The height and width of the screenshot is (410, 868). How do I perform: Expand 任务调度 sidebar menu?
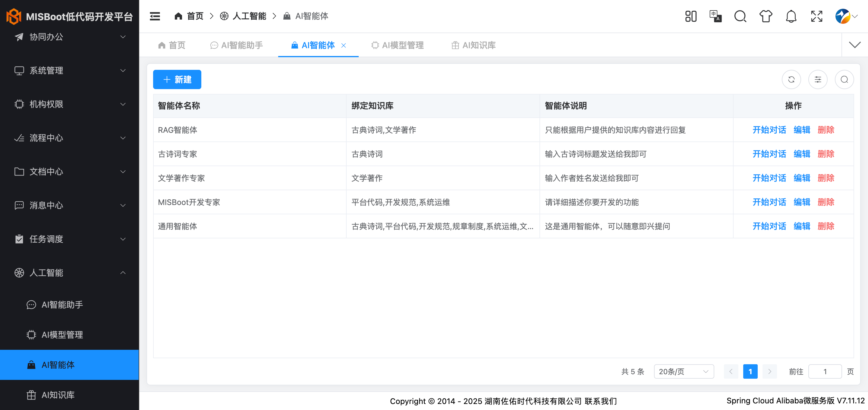coord(69,239)
